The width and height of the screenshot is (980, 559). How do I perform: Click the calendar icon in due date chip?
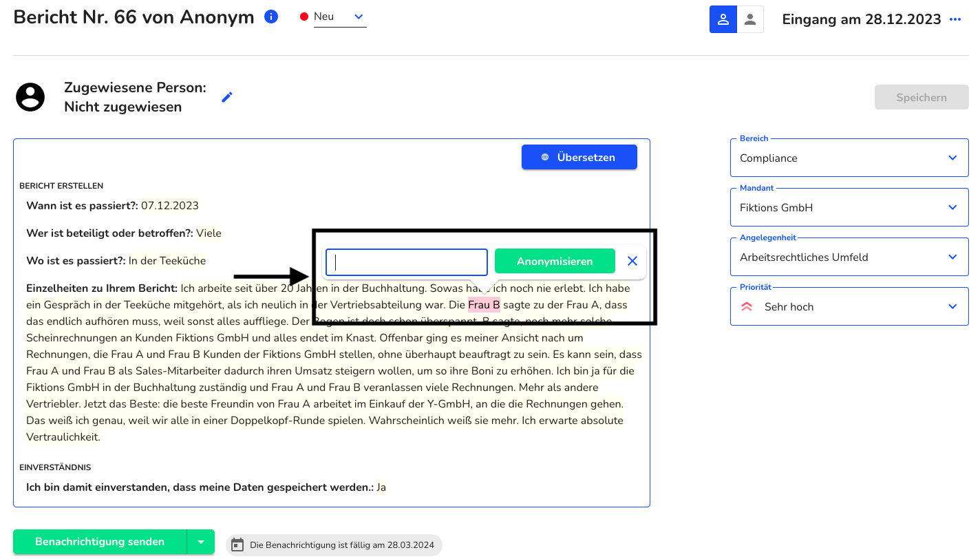tap(237, 545)
